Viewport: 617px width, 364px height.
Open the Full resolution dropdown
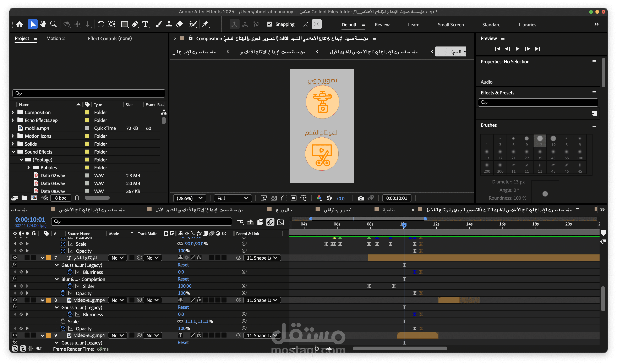click(233, 198)
